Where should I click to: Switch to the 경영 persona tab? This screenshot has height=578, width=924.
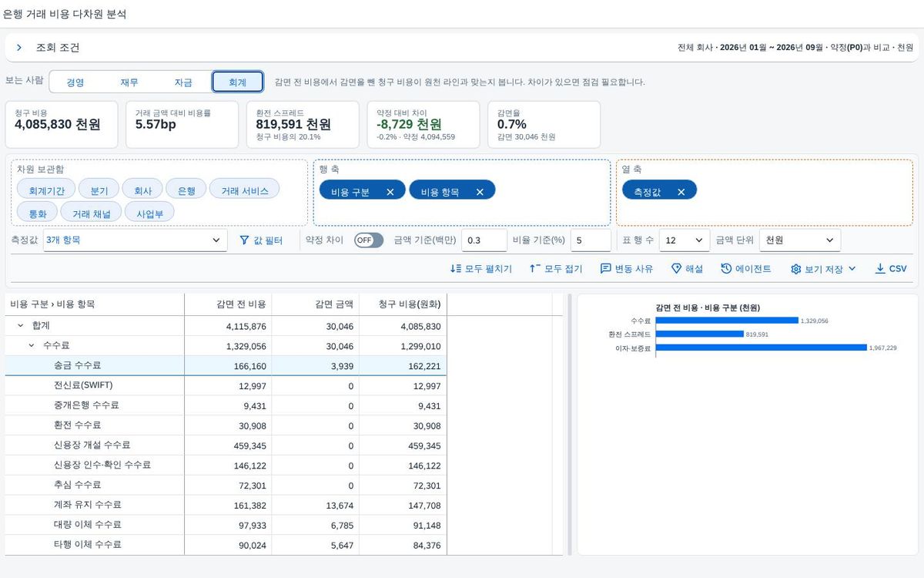75,82
